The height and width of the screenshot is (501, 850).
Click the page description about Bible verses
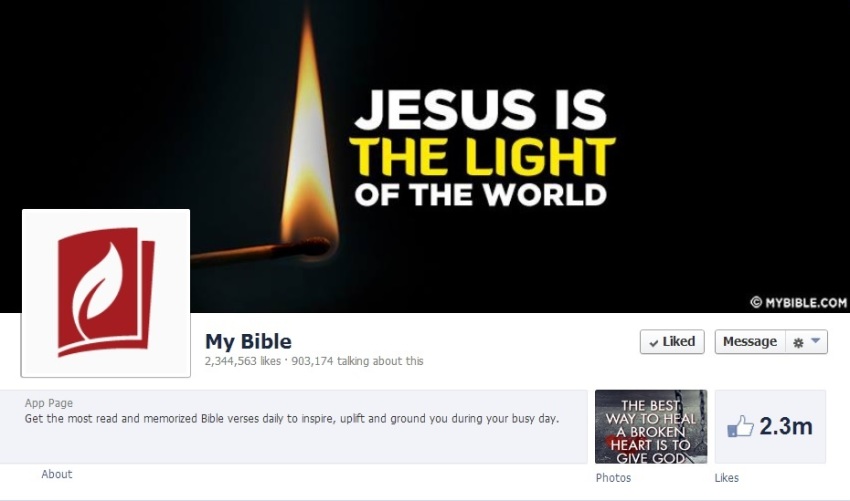[292, 419]
